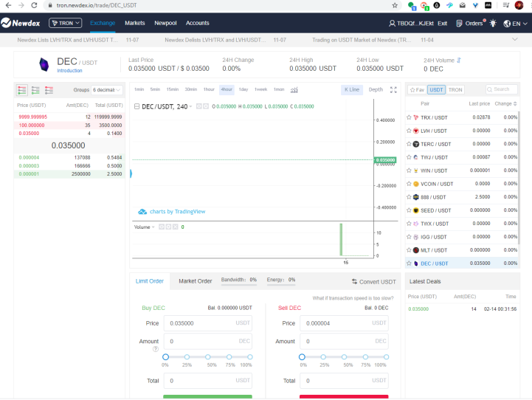The image size is (532, 400).
Task: Show buy orders only view
Action: (35, 90)
